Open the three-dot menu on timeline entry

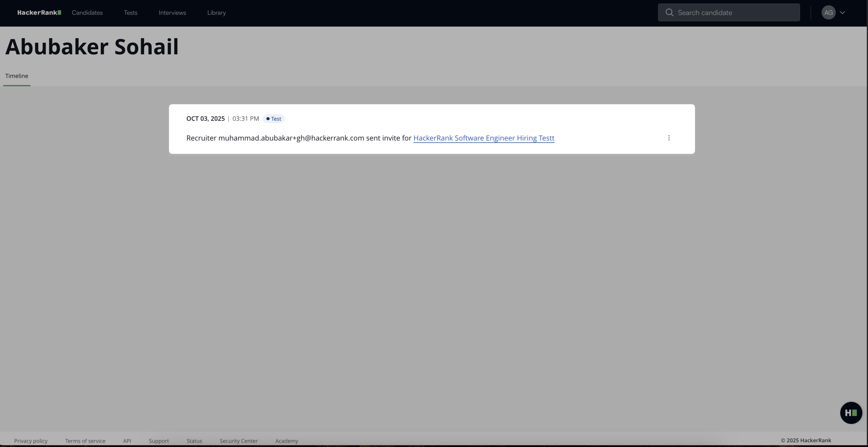click(x=669, y=138)
